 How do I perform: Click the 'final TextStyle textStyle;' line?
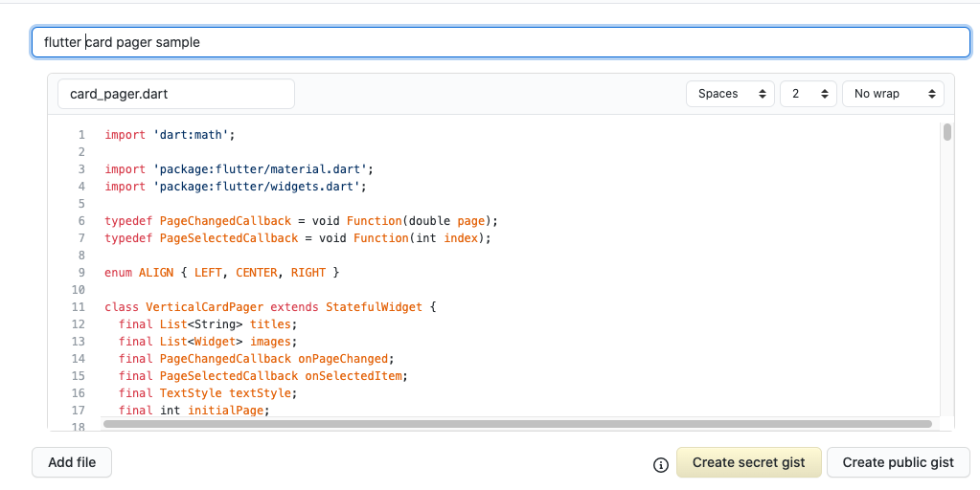(x=208, y=393)
